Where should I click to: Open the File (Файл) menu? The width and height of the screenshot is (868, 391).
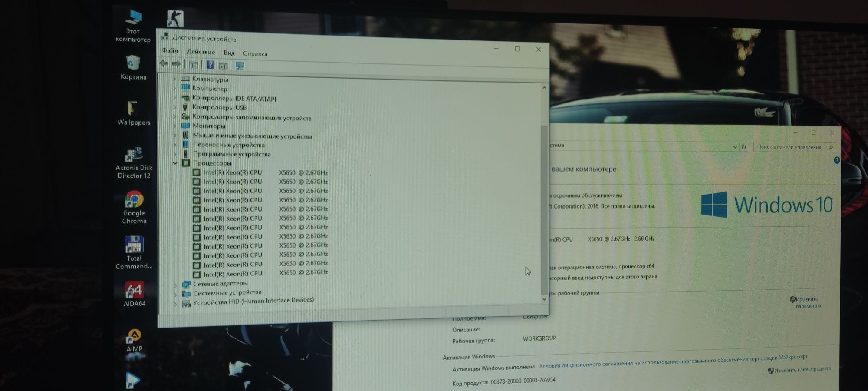(x=170, y=50)
